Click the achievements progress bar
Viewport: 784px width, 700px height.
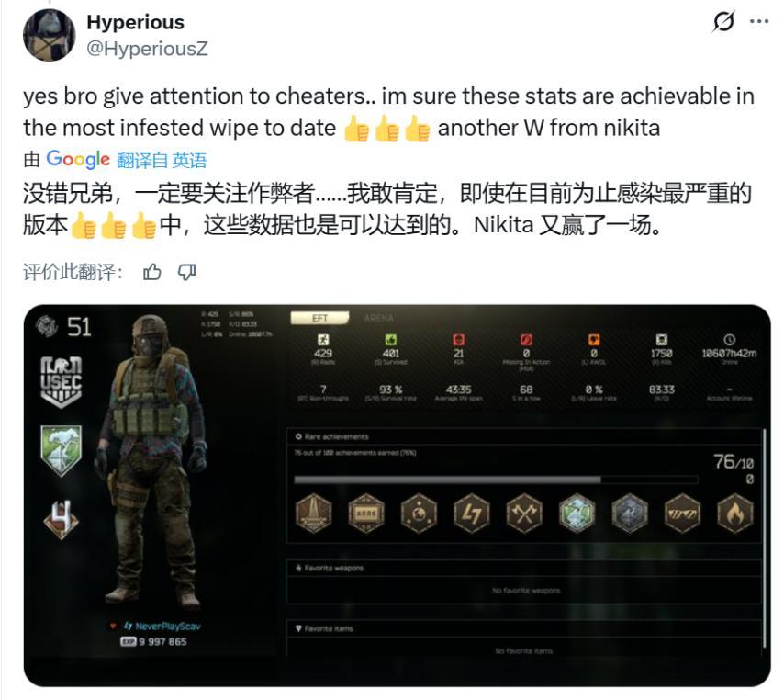(x=496, y=480)
